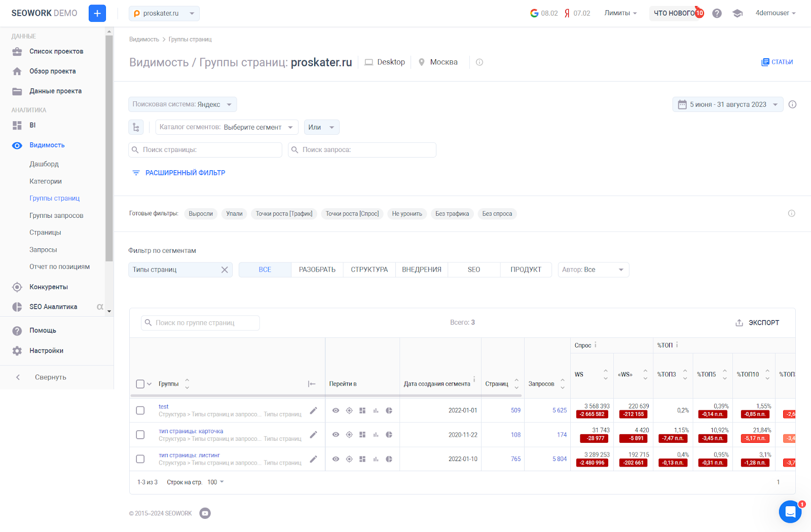Select the СТРУКТУРА tab
This screenshot has height=532, width=811.
tap(370, 270)
